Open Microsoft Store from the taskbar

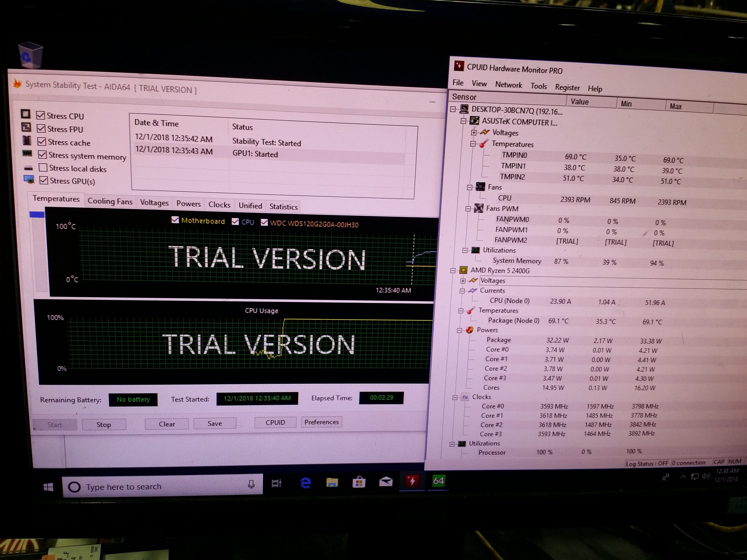[x=359, y=482]
